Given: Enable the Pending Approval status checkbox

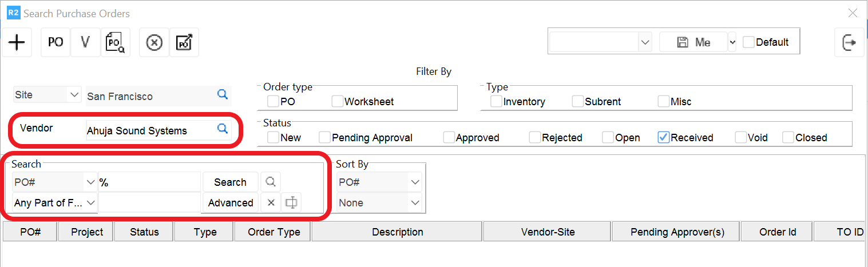Looking at the screenshot, I should coord(325,137).
